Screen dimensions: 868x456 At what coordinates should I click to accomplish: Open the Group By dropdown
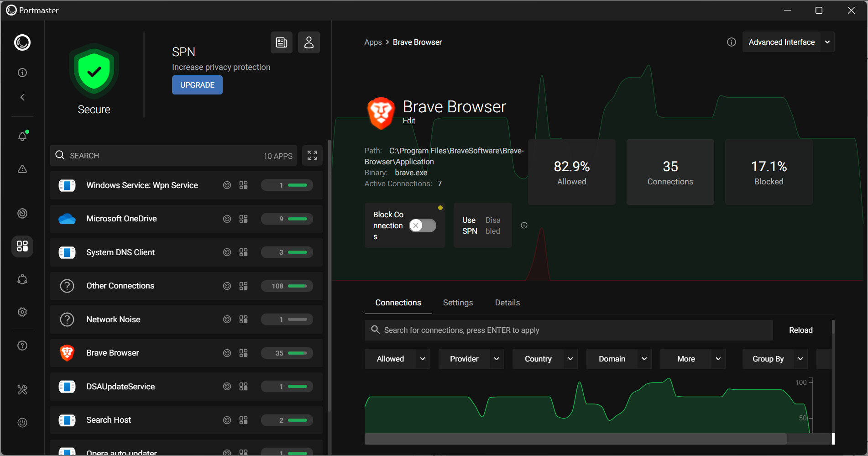775,359
